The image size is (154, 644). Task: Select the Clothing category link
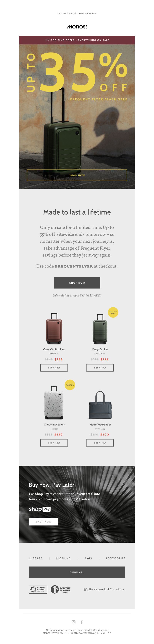(63, 558)
